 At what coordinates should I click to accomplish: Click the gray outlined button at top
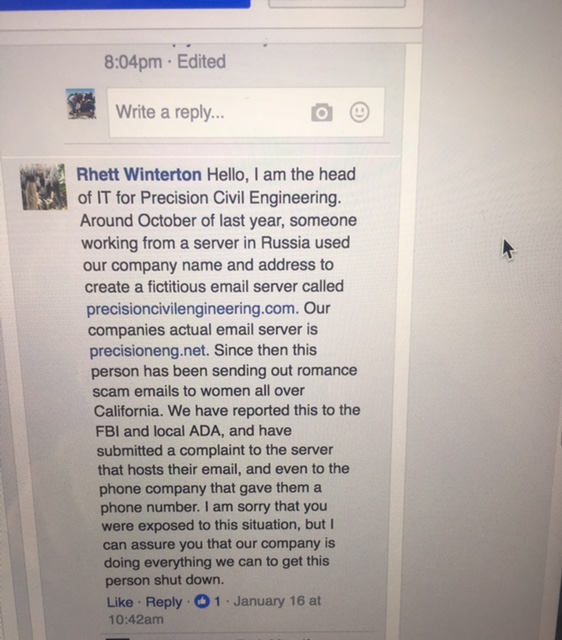(x=337, y=4)
